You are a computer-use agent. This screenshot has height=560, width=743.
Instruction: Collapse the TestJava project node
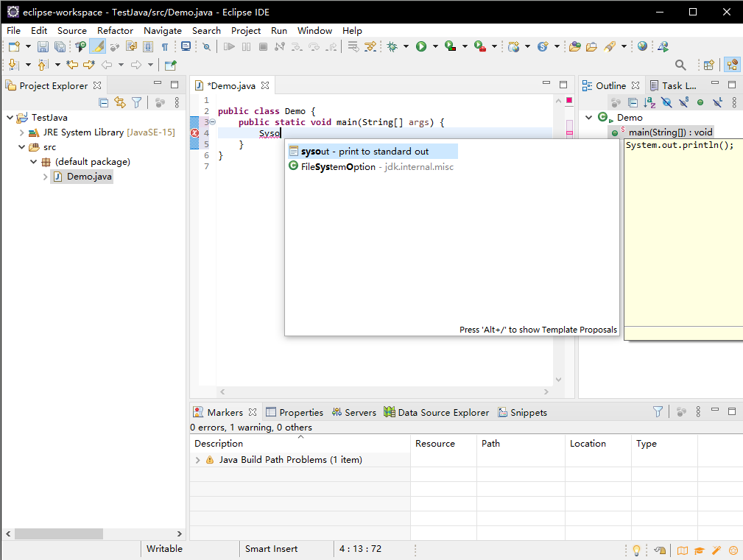click(10, 118)
